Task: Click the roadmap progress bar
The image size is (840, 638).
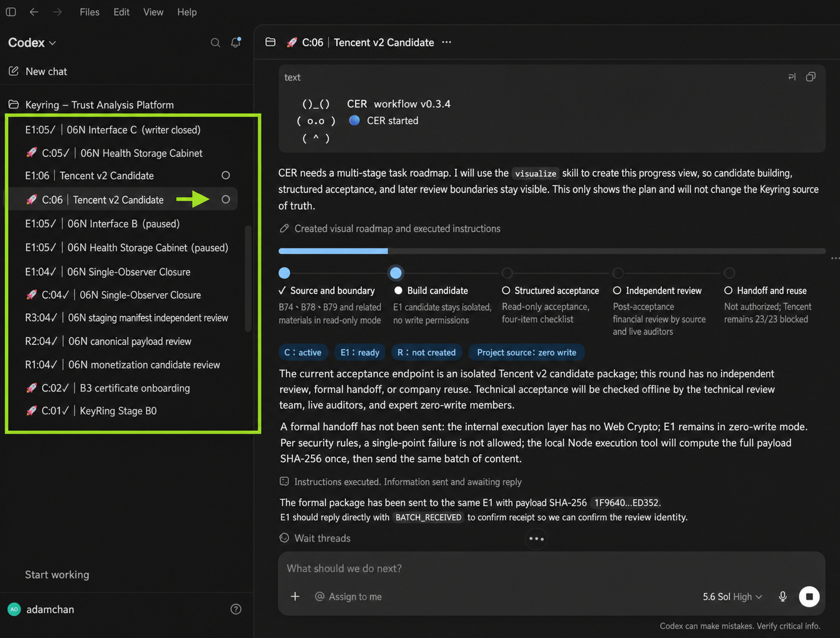Action: click(x=552, y=251)
